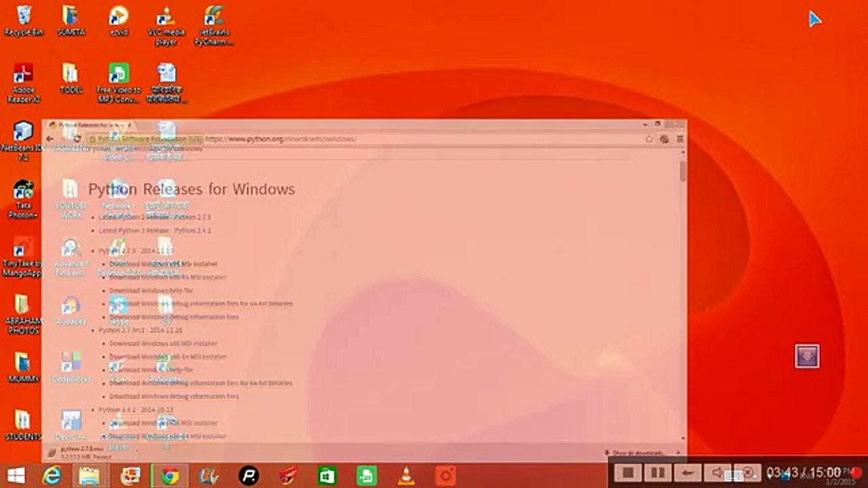Screen dimensions: 868x488
Task: Launch TinyTake by MangoApps shortcut
Action: coord(23,258)
